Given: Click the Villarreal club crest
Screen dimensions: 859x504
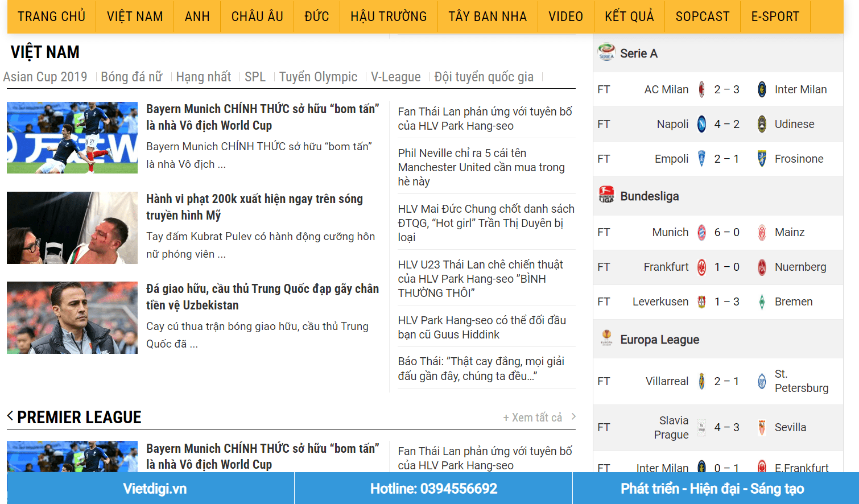Looking at the screenshot, I should 702,381.
